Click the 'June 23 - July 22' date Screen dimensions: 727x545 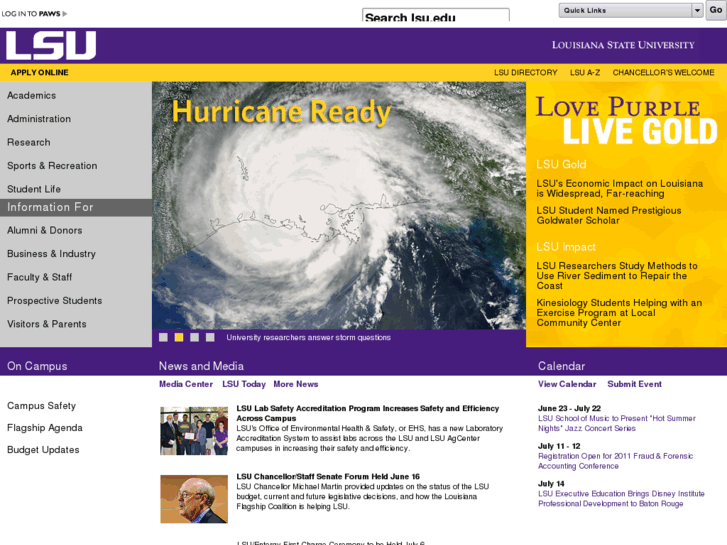(569, 408)
